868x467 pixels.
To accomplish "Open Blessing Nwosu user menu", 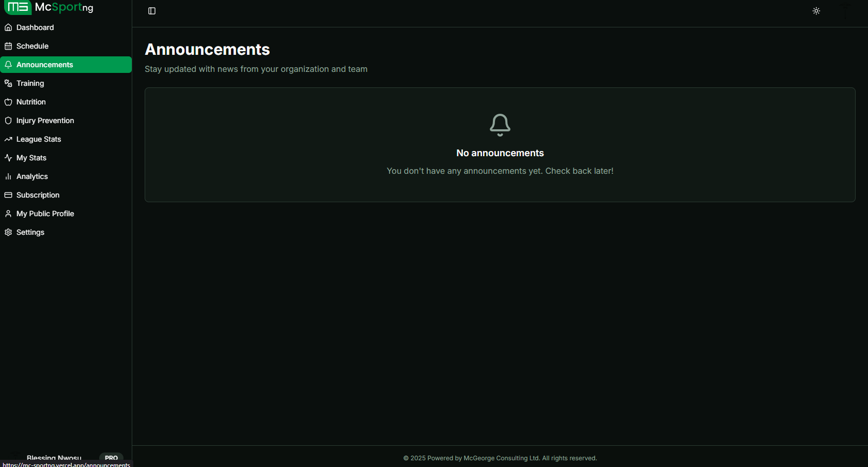I will (x=54, y=457).
